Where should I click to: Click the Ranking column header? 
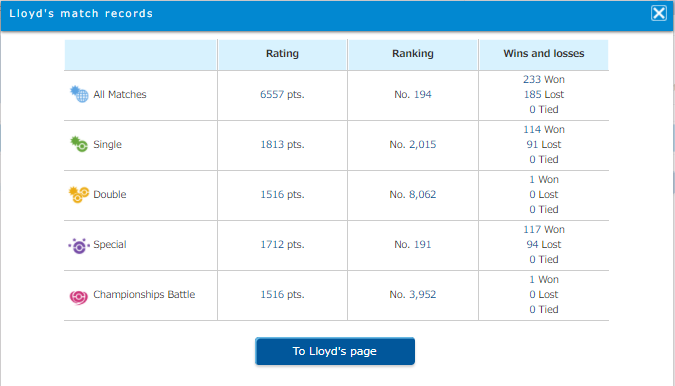tap(413, 54)
